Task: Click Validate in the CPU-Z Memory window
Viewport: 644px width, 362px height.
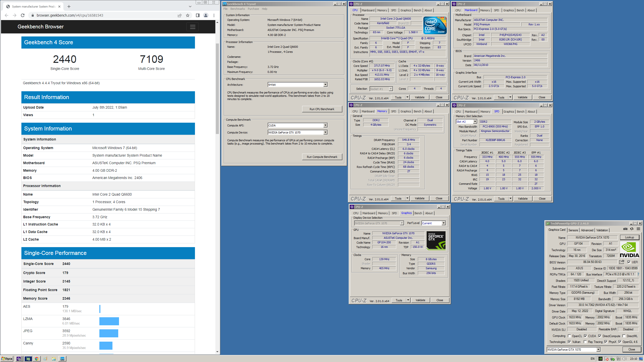Action: coord(419,198)
